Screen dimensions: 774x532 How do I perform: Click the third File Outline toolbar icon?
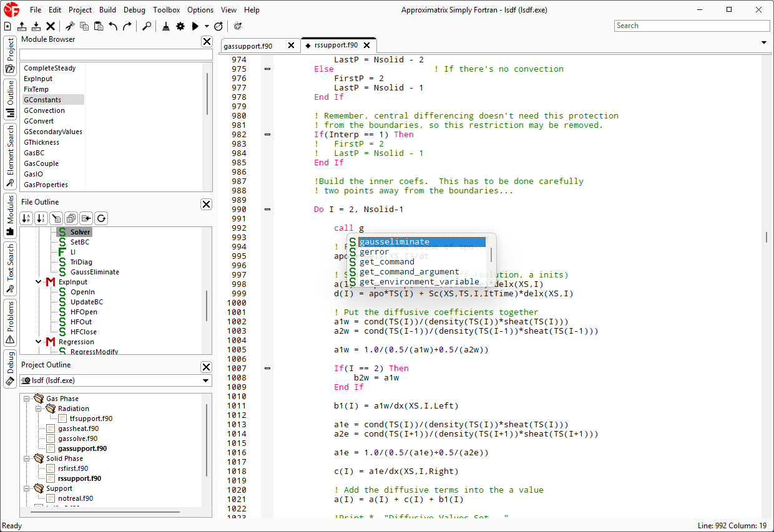56,218
